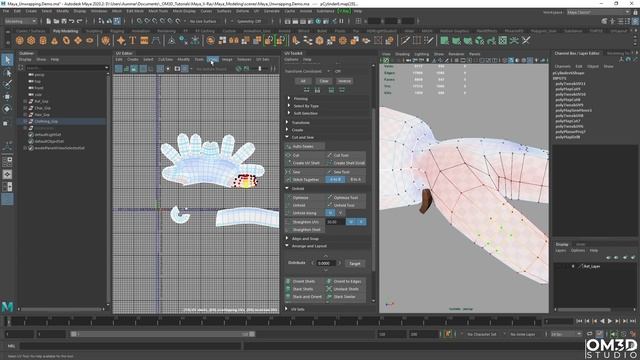Click the Inverse selection button

344,81
